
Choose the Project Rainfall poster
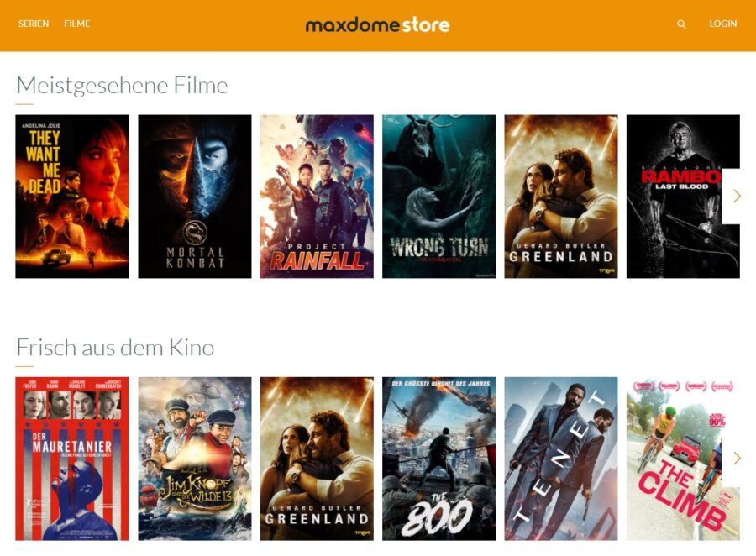[x=317, y=197]
